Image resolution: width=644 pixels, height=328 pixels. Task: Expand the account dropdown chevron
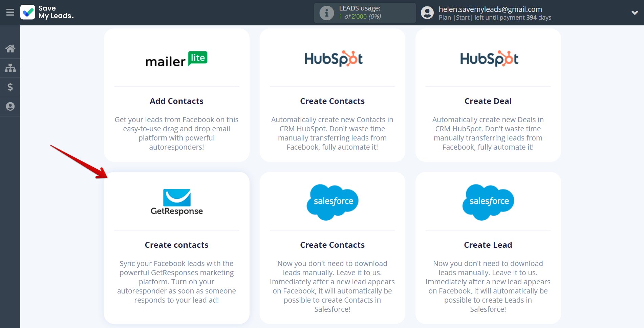tap(635, 13)
